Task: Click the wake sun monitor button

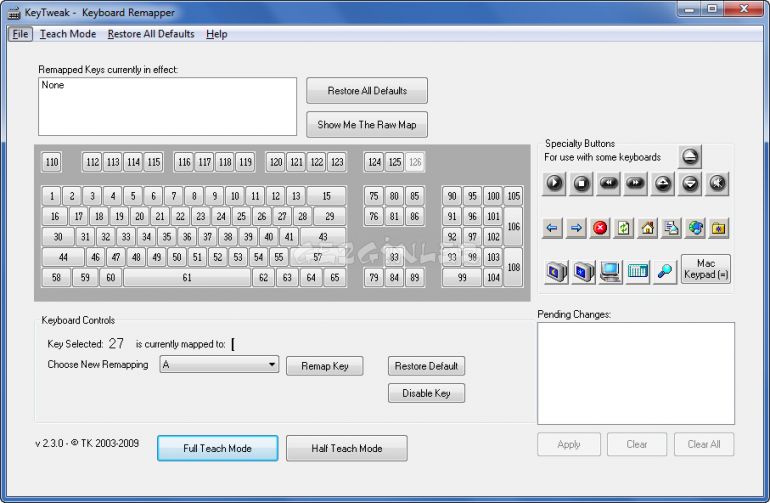Action: point(583,272)
